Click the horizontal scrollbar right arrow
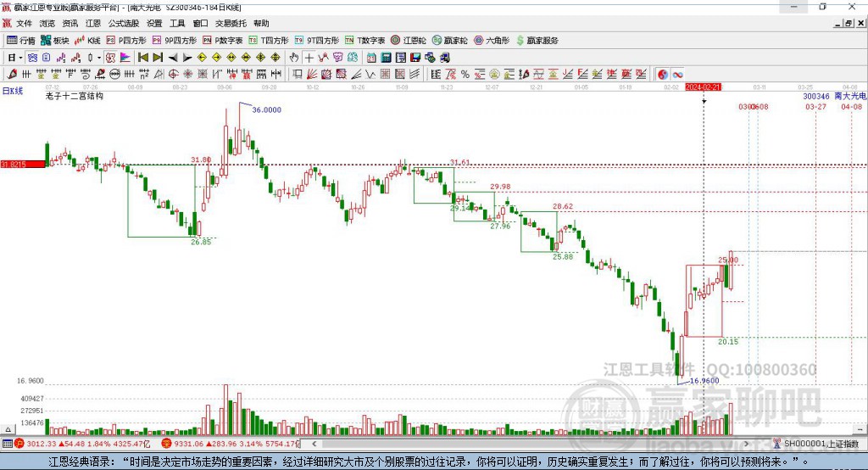Image resolution: width=868 pixels, height=470 pixels. (746, 444)
